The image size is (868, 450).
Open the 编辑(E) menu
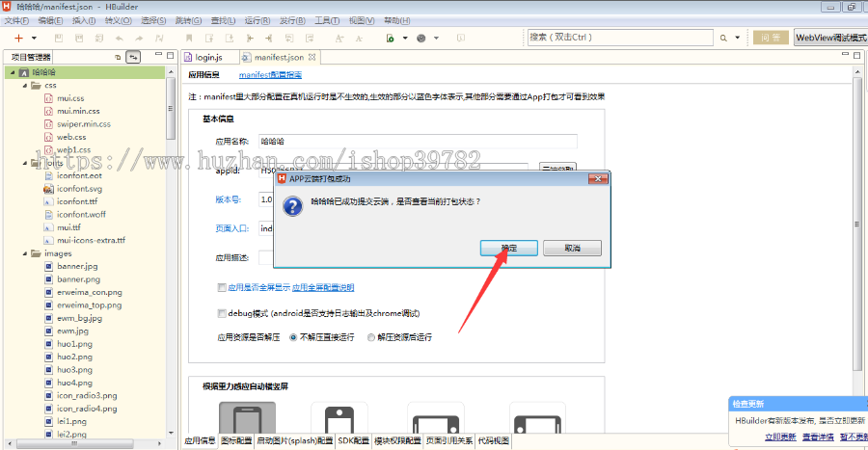point(50,20)
